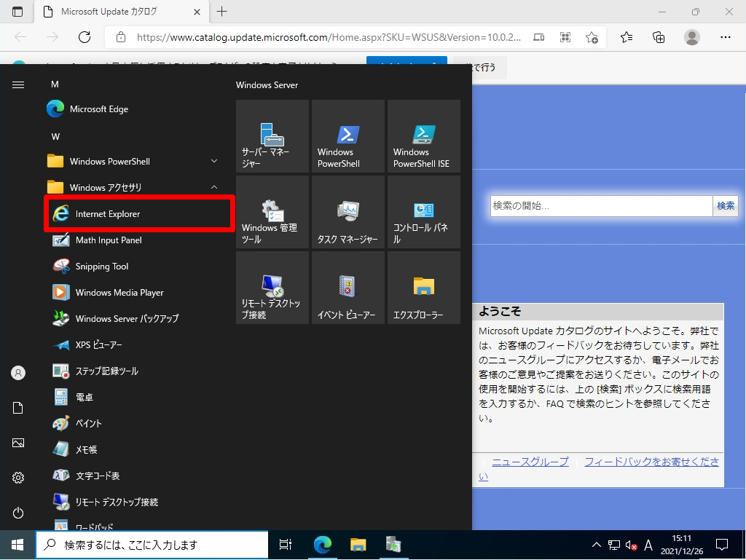Image resolution: width=746 pixels, height=560 pixels.
Task: Open the Windows PowerShell tile
Action: tap(348, 136)
